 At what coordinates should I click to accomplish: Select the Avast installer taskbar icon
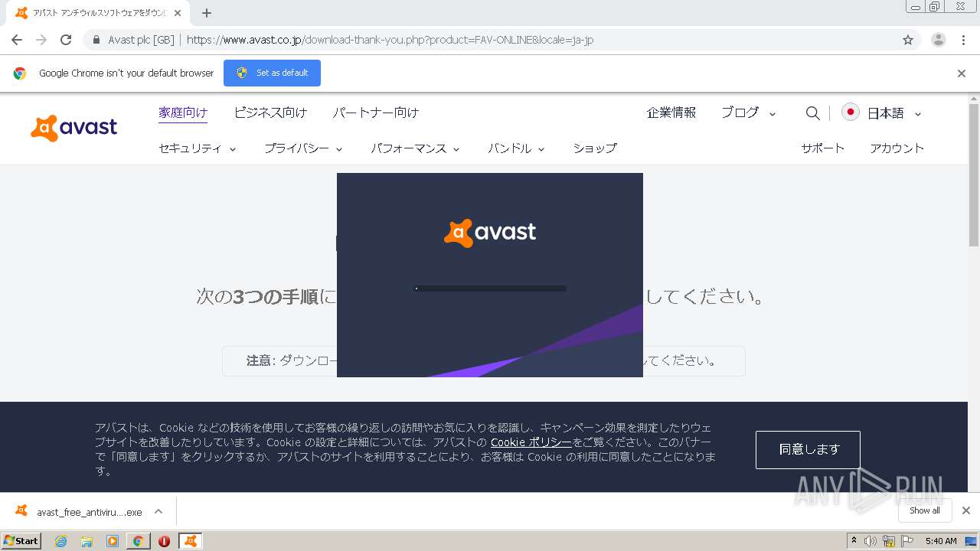point(190,541)
